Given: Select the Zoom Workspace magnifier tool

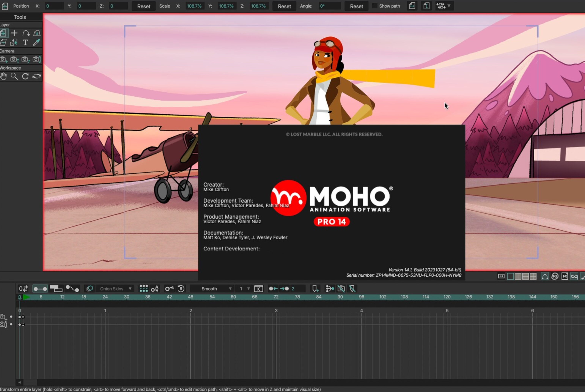Looking at the screenshot, I should click(x=14, y=76).
